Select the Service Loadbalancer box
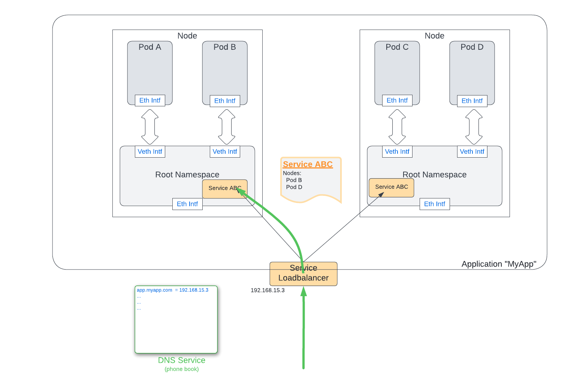 click(x=303, y=274)
